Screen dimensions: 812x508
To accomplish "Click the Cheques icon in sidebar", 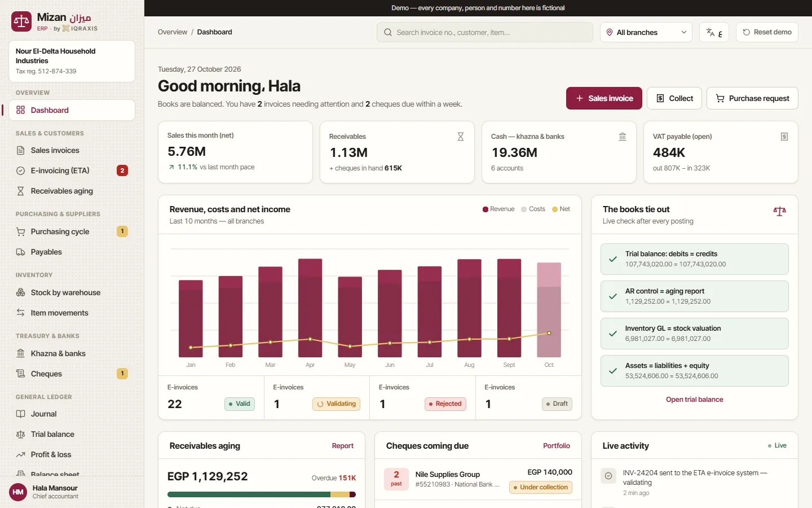I will pos(21,374).
